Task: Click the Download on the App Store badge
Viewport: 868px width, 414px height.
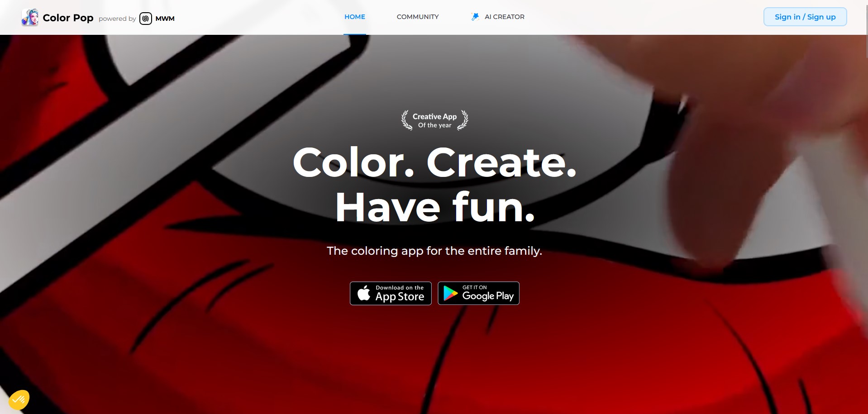Action: point(391,293)
